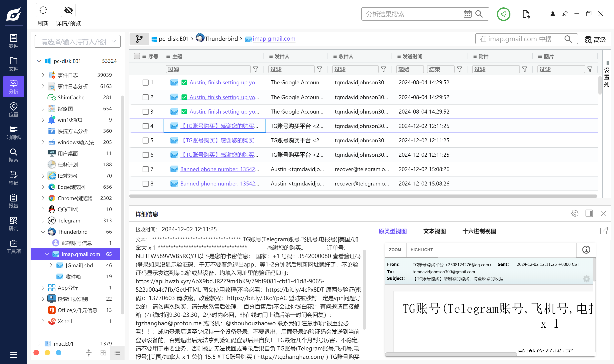Toggle the detail panel layout icon
614x364 pixels.
589,213
